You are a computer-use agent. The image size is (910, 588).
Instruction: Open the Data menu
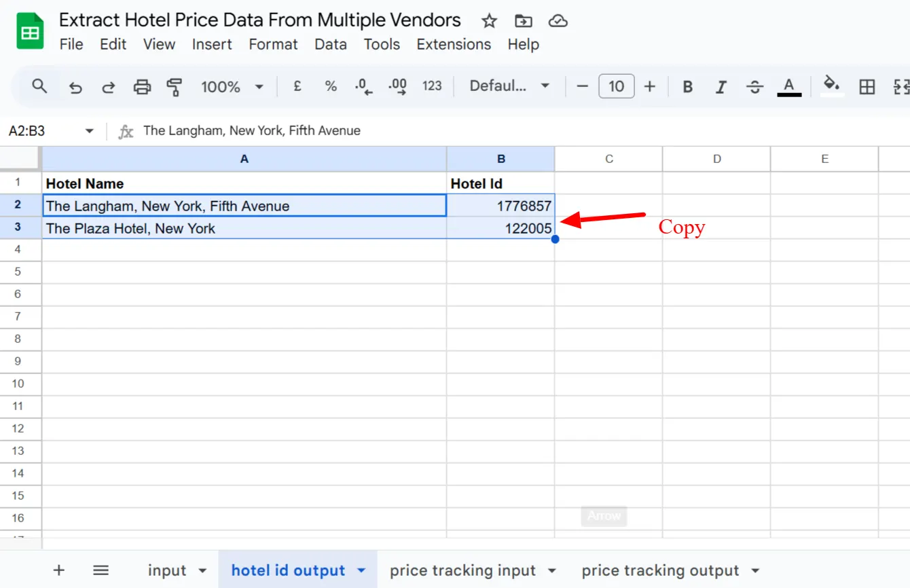[331, 44]
